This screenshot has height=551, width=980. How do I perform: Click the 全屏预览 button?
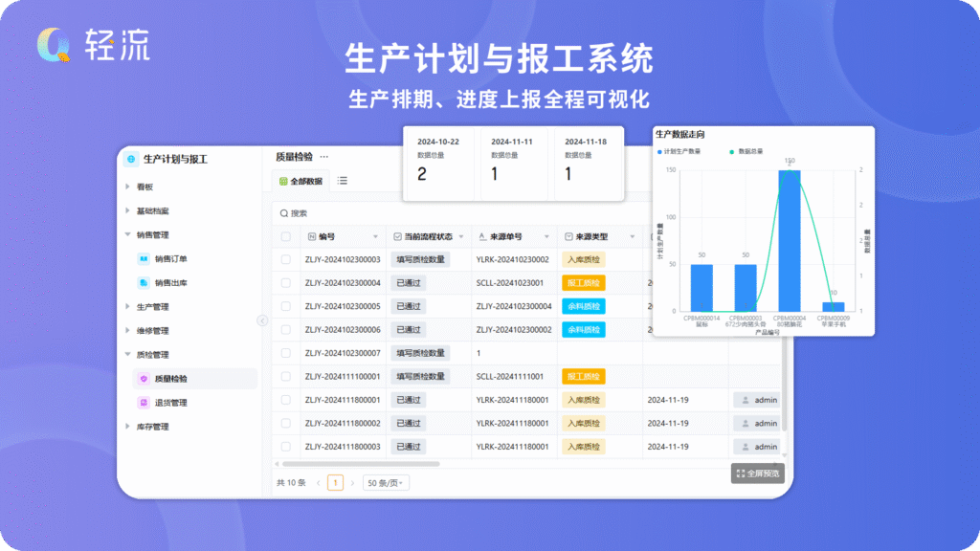click(x=757, y=473)
